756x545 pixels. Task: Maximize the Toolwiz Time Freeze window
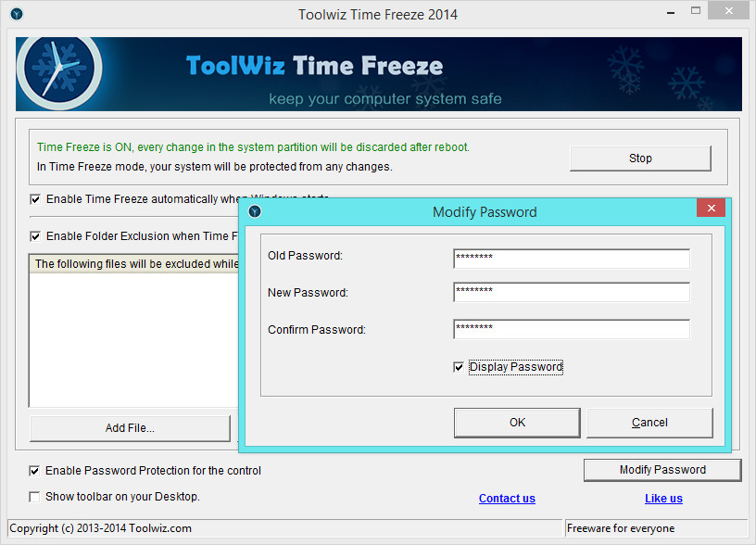coord(695,10)
